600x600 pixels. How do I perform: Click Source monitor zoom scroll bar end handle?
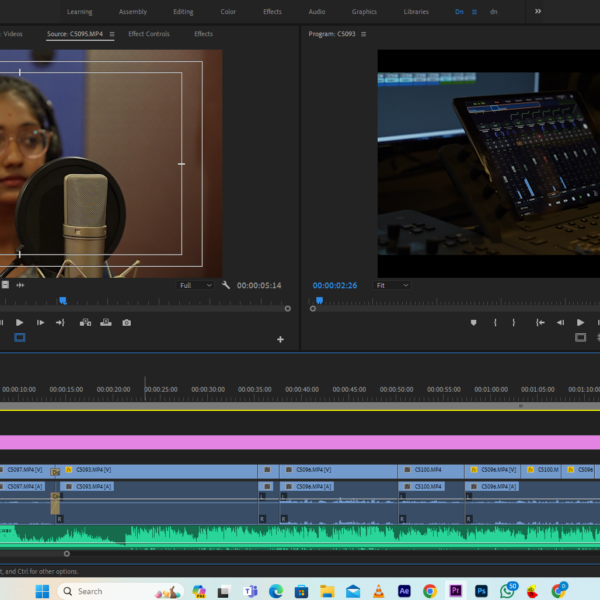point(288,308)
